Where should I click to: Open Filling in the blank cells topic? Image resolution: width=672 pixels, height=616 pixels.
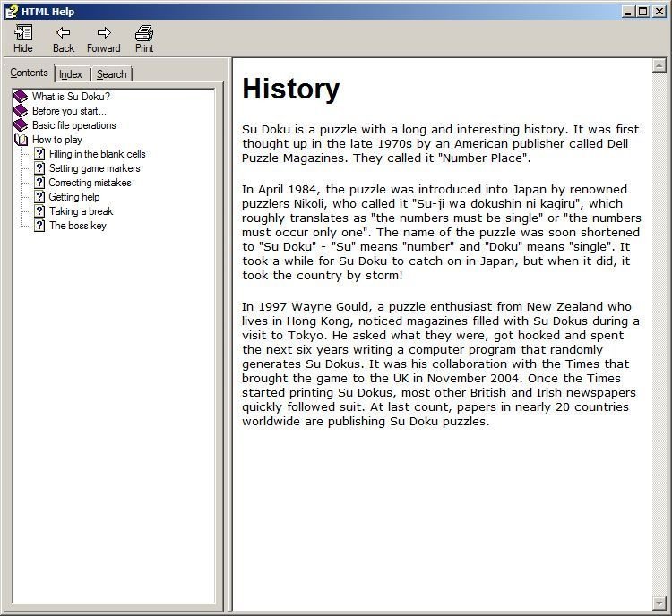(97, 154)
